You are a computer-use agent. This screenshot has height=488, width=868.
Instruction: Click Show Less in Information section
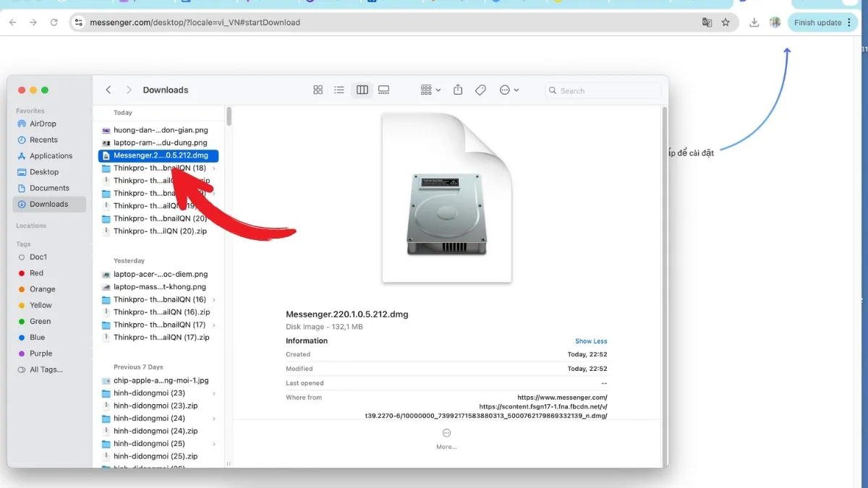click(x=591, y=341)
